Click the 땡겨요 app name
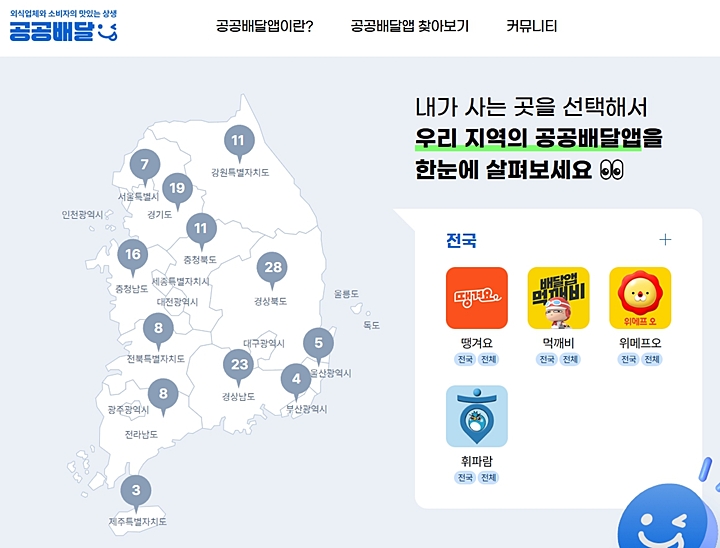This screenshot has height=548, width=720. (x=477, y=343)
